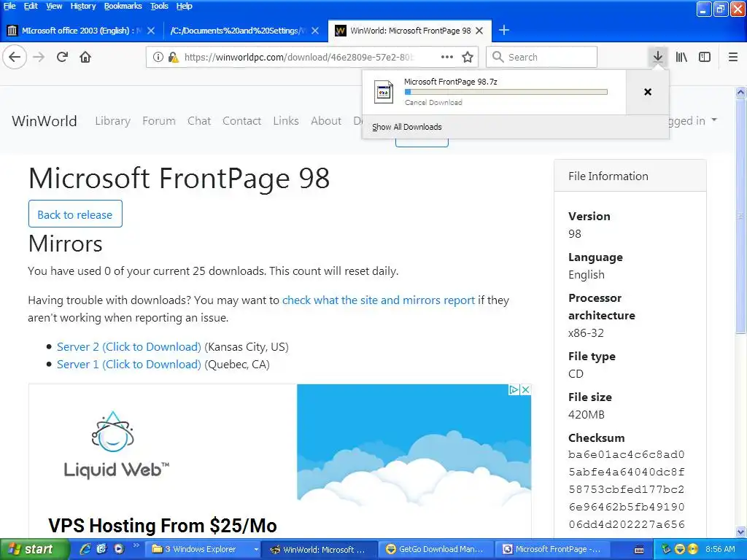This screenshot has width=747, height=560.
Task: Open the Contact nav link
Action: (241, 121)
